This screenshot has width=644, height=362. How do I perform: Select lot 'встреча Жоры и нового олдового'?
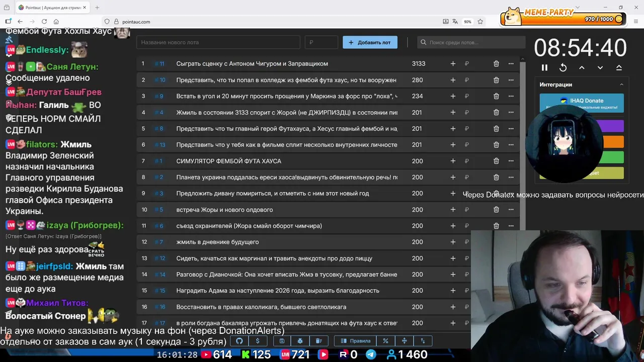224,210
